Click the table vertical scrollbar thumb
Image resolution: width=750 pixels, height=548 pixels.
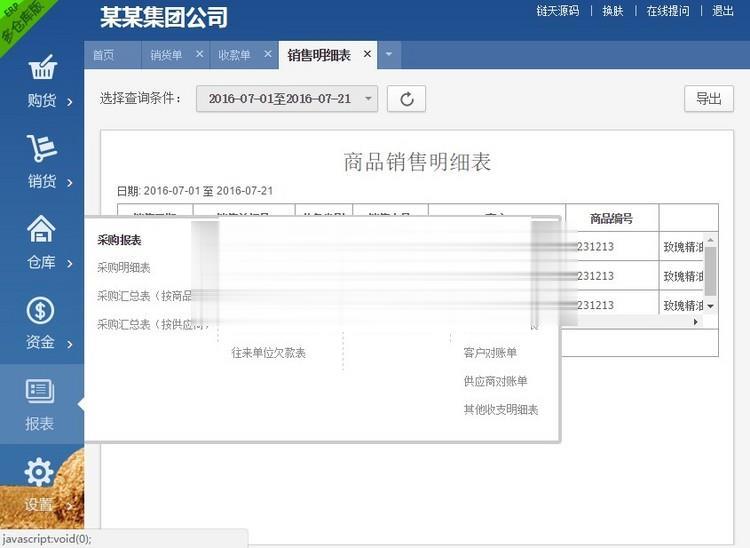(x=710, y=271)
